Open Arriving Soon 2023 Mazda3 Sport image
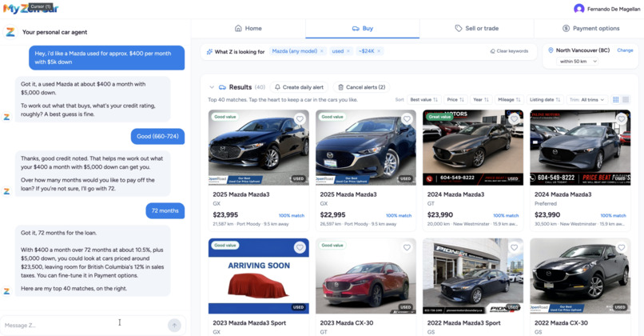644x336 pixels. [x=258, y=276]
